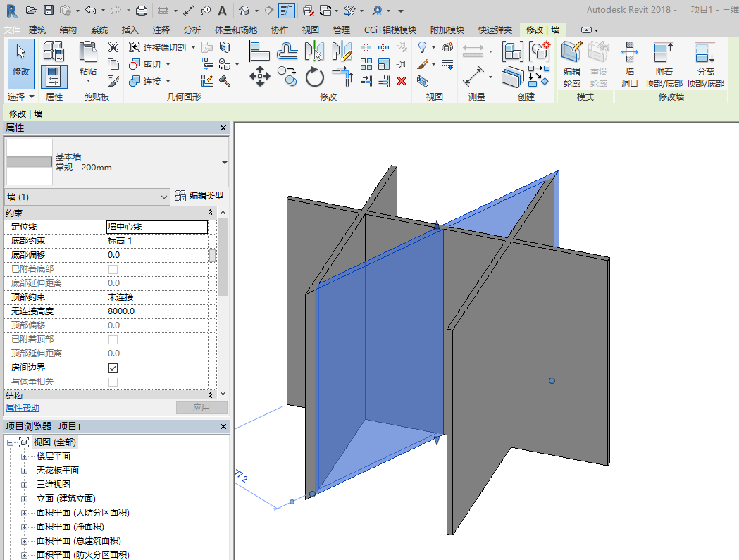
Task: Toggle the 已附着底部 checkbox
Action: pos(113,269)
